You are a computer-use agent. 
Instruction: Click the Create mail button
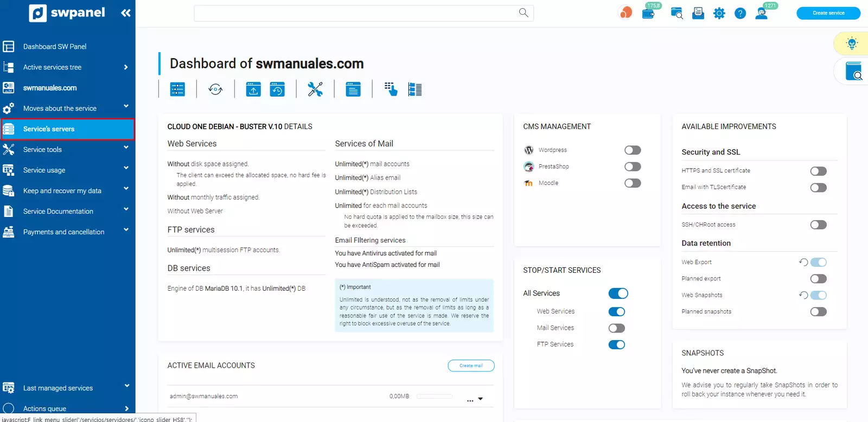pyautogui.click(x=471, y=366)
